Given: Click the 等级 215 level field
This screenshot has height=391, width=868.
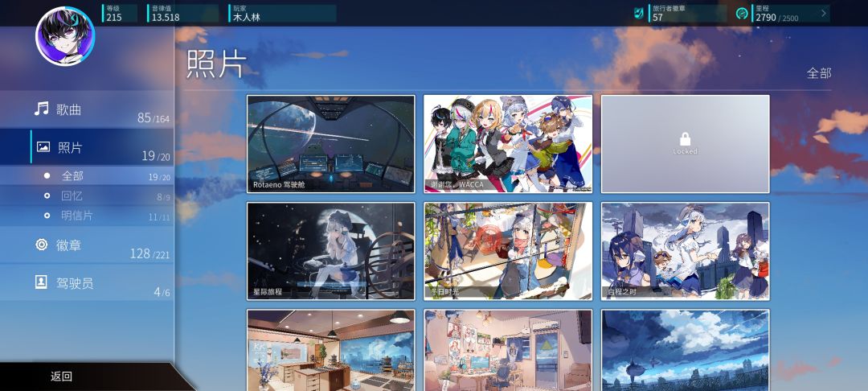Looking at the screenshot, I should [x=120, y=14].
